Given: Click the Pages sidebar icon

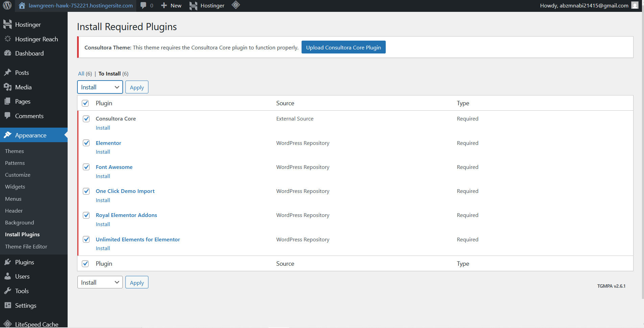Looking at the screenshot, I should click(8, 101).
